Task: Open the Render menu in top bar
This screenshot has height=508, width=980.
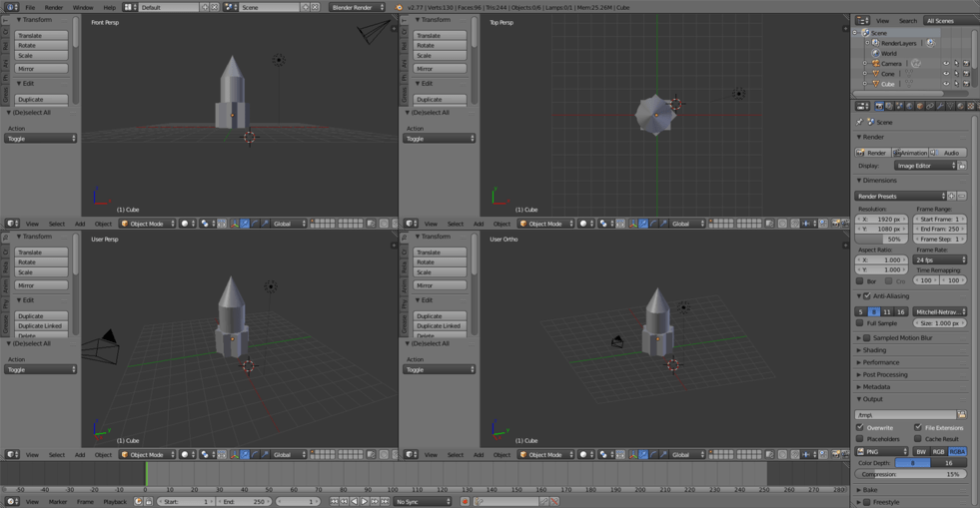Action: [x=54, y=7]
